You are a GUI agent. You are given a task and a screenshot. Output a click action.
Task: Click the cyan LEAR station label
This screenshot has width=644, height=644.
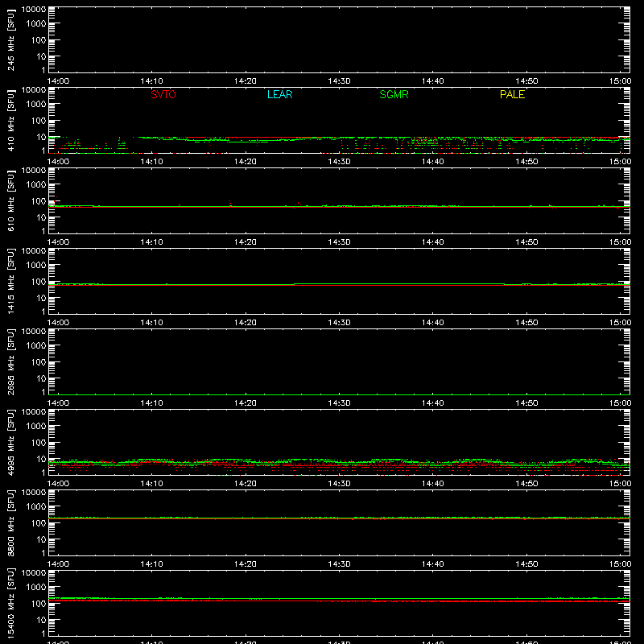(x=279, y=94)
